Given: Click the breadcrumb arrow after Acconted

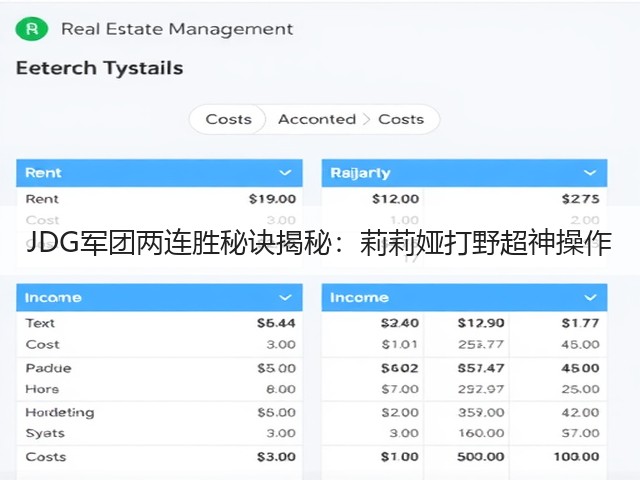Looking at the screenshot, I should pyautogui.click(x=367, y=119).
